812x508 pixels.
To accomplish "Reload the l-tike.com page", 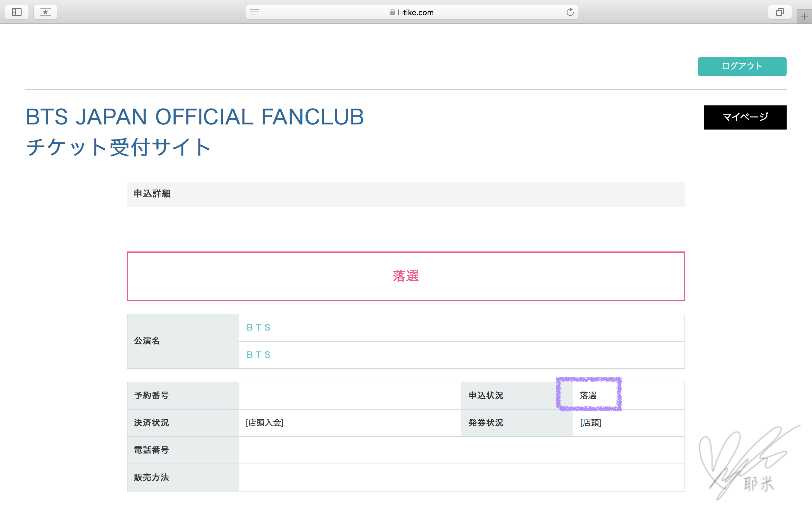I will pyautogui.click(x=570, y=12).
